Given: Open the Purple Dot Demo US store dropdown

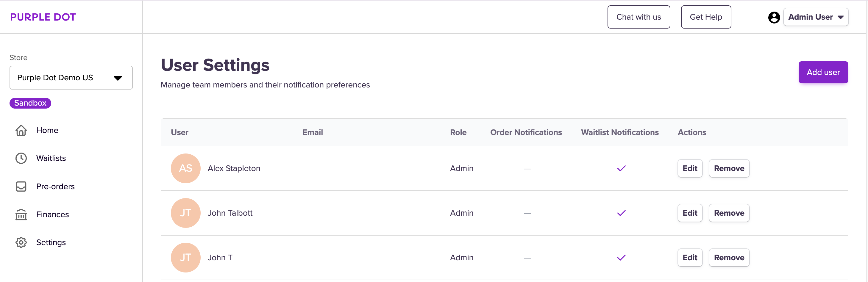Looking at the screenshot, I should pyautogui.click(x=71, y=78).
